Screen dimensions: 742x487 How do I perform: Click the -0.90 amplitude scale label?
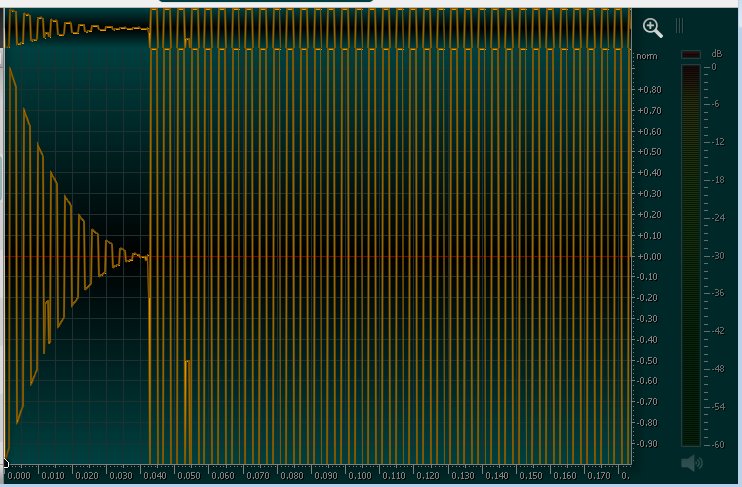[x=646, y=444]
